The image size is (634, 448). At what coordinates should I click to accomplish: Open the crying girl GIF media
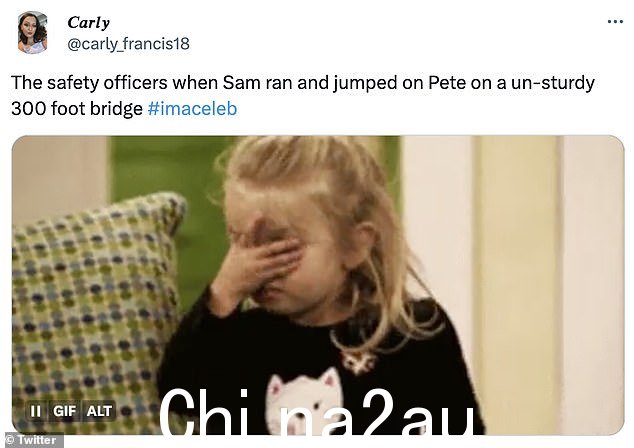pos(318,285)
